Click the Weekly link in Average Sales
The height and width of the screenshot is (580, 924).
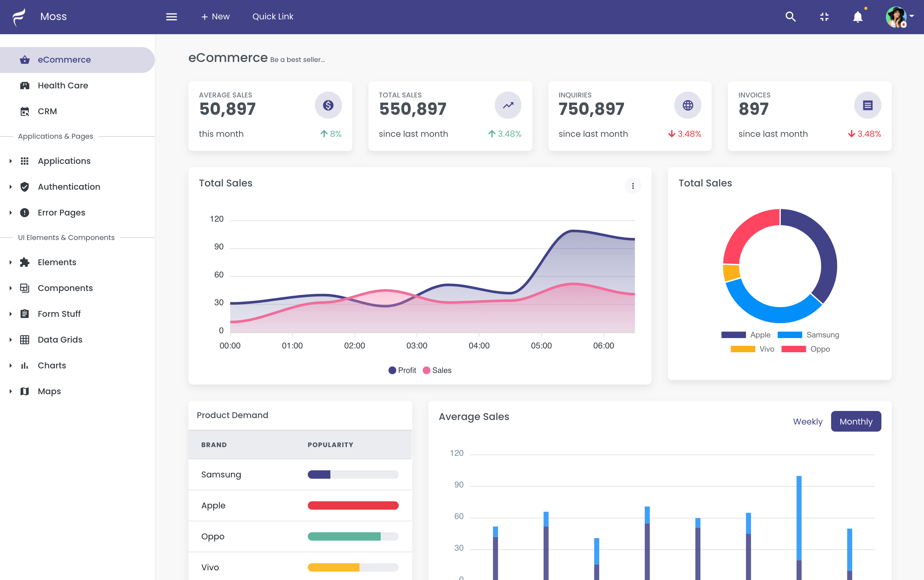click(x=808, y=422)
